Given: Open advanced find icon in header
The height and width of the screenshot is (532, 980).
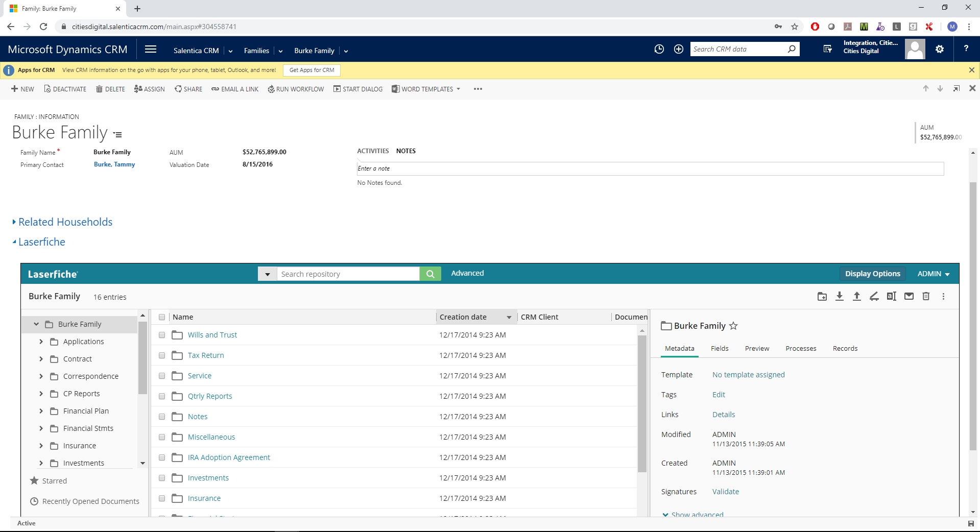Looking at the screenshot, I should (828, 49).
